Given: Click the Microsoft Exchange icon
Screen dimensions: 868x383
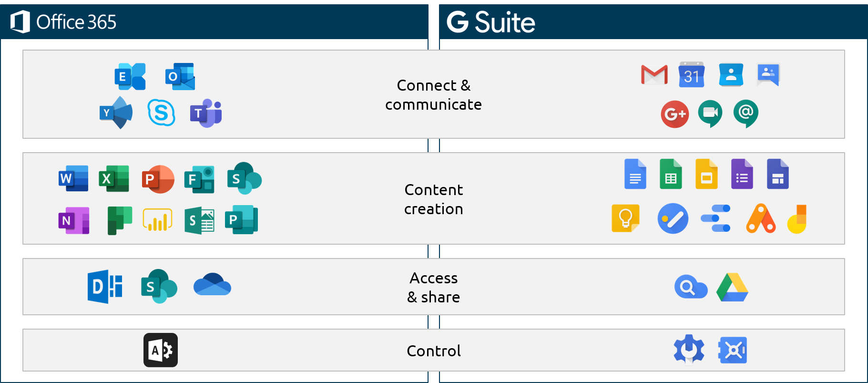Looking at the screenshot, I should coord(130,76).
